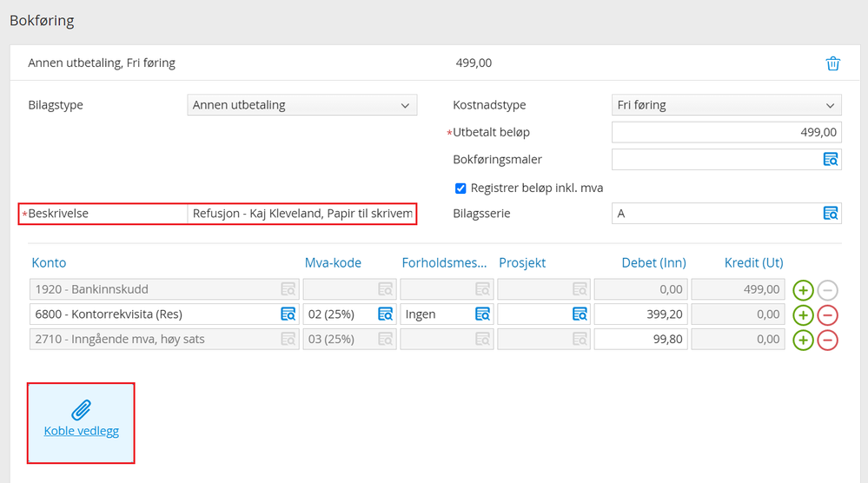868x483 pixels.
Task: Click the Mva-kode column header
Action: tap(333, 263)
